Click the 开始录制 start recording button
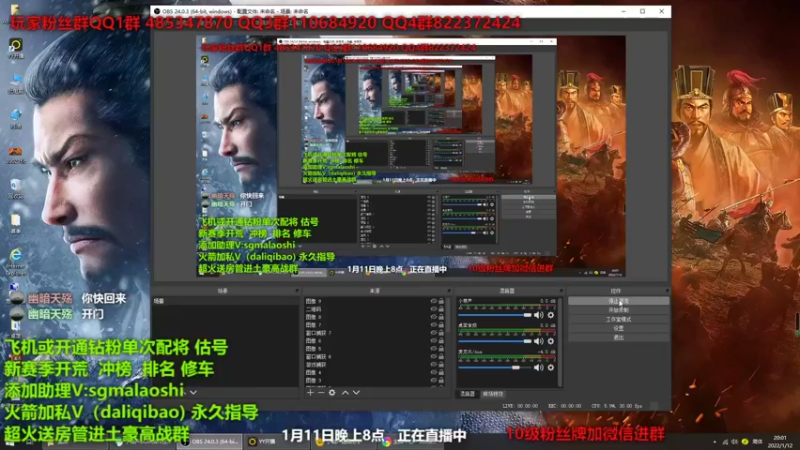Screen dimensions: 800x450 (x=618, y=310)
